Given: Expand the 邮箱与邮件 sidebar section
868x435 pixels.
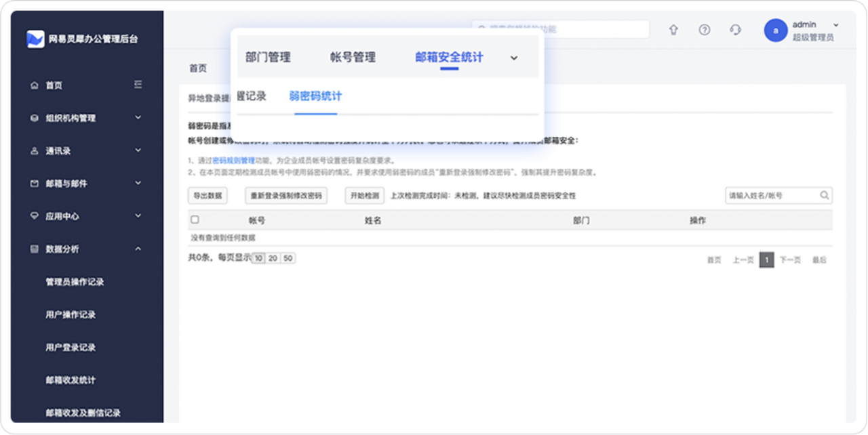Looking at the screenshot, I should 138,183.
